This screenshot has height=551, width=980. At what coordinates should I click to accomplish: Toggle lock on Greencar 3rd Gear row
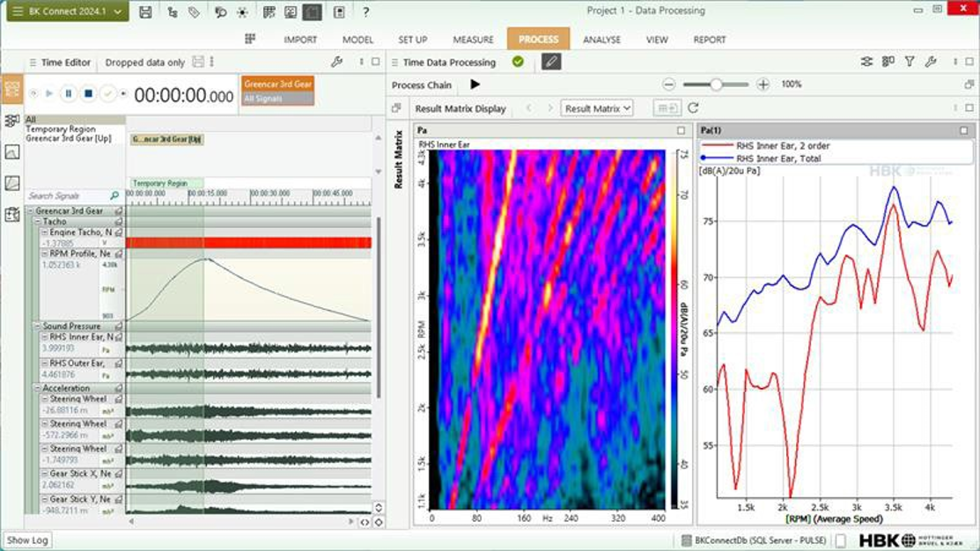click(x=118, y=211)
